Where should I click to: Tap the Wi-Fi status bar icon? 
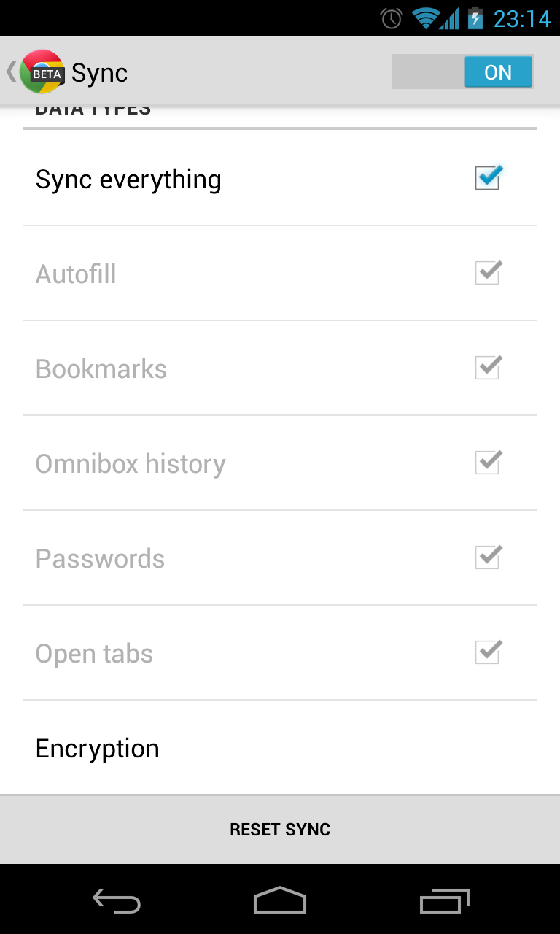click(424, 18)
